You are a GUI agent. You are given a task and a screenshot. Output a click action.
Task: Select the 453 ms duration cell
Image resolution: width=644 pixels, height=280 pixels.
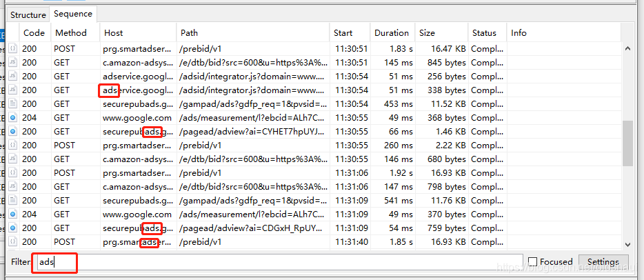point(392,104)
